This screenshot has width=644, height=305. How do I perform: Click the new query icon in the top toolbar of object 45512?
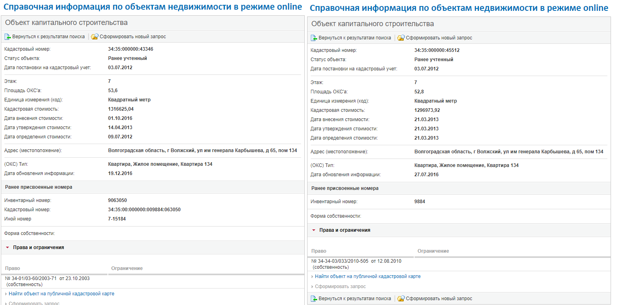tap(401, 38)
